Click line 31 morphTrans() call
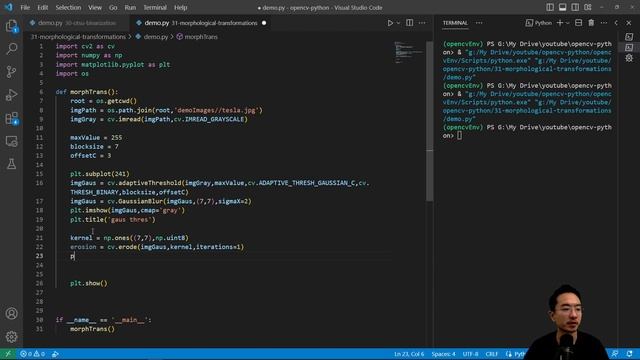 click(92, 329)
